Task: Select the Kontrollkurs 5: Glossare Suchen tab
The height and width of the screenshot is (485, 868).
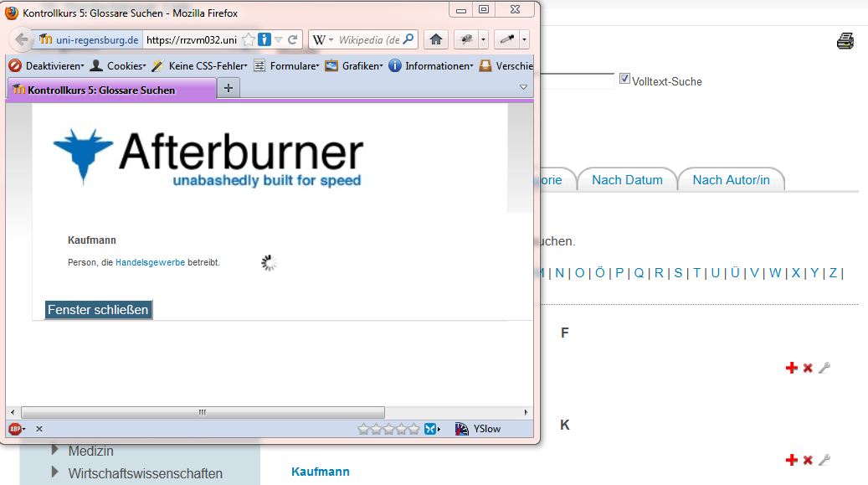Action: [x=111, y=90]
